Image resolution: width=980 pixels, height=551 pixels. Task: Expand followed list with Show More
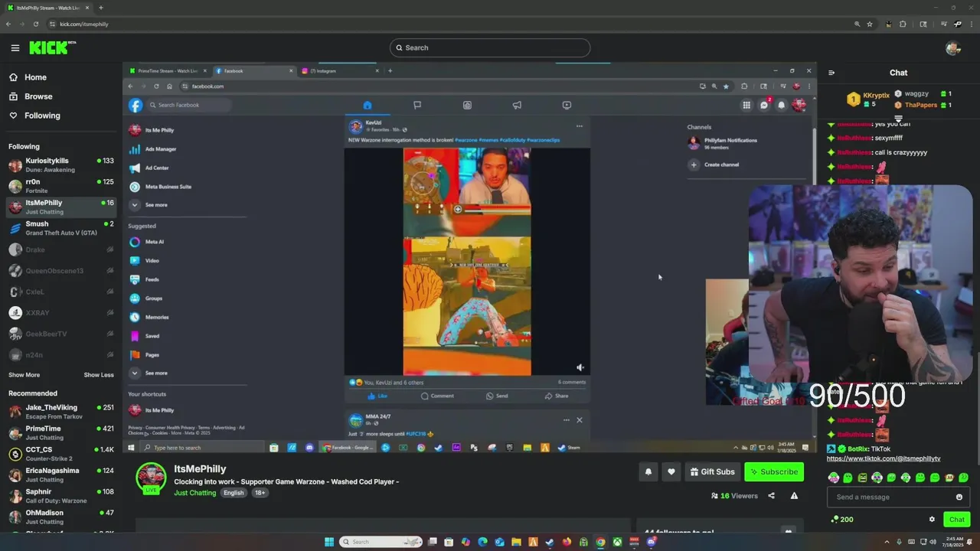[x=24, y=375]
